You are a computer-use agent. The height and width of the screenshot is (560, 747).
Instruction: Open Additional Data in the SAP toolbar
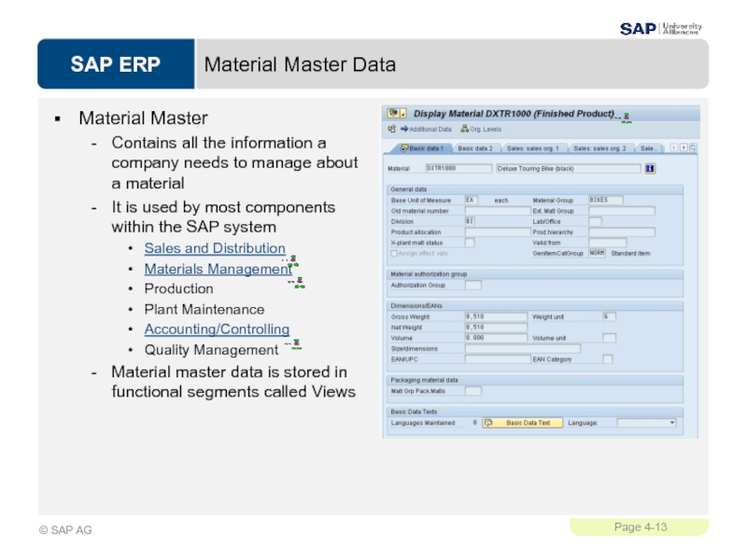pyautogui.click(x=426, y=129)
